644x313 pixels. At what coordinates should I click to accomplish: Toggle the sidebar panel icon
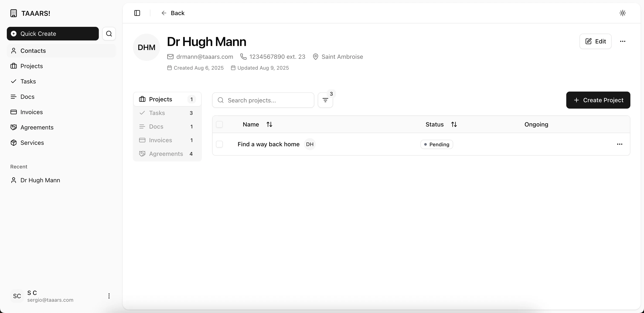click(137, 13)
